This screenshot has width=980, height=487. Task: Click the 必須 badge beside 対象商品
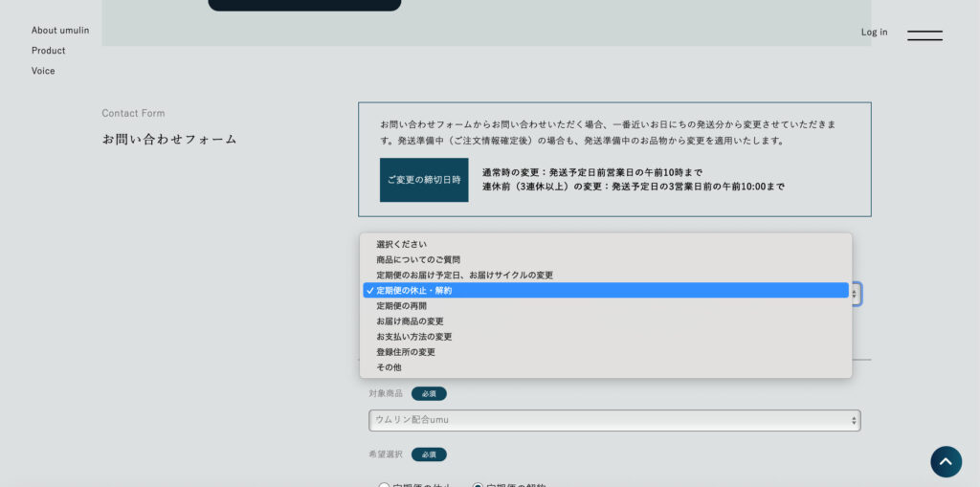pyautogui.click(x=429, y=394)
